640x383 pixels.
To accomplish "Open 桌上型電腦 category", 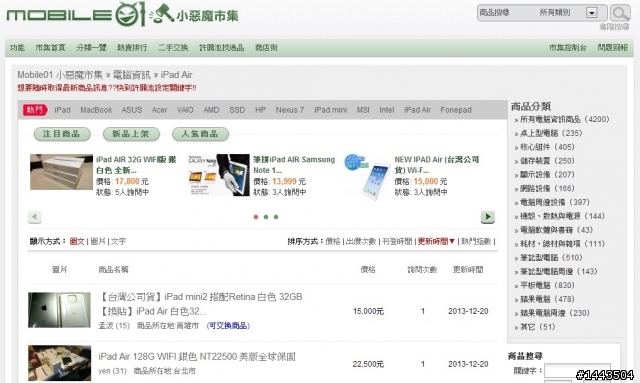I will pos(551,133).
